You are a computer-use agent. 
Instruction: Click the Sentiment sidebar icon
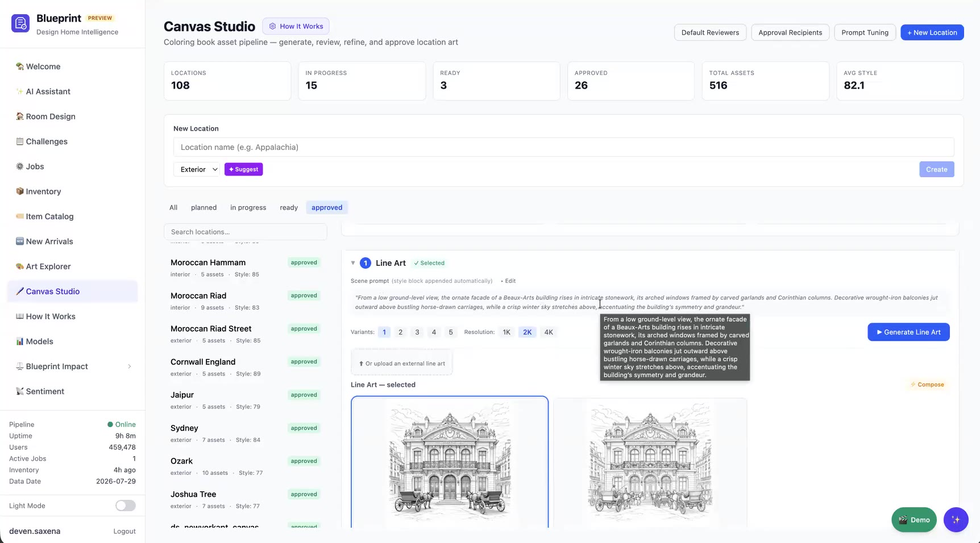pos(20,391)
